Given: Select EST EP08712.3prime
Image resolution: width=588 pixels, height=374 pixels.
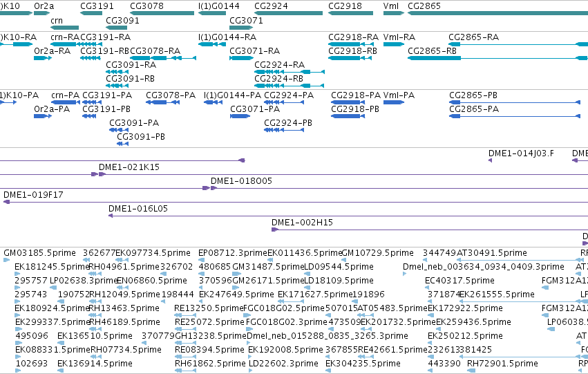Looking at the screenshot, I should [233, 253].
